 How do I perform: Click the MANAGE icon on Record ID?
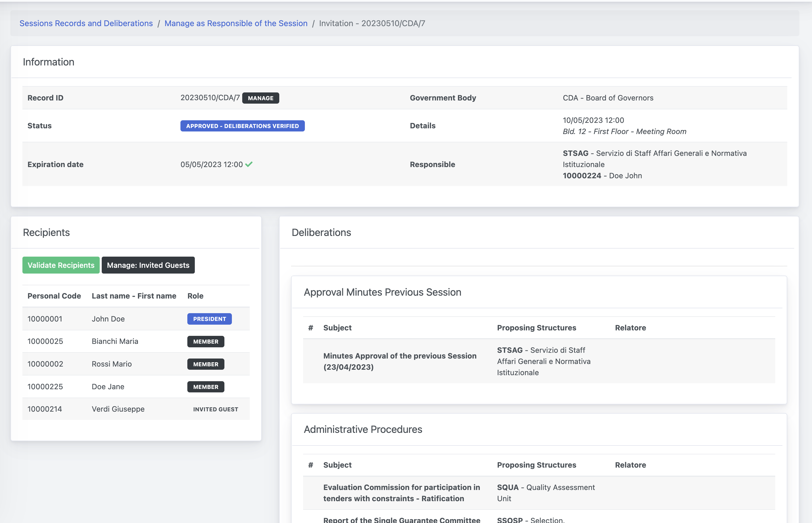260,98
